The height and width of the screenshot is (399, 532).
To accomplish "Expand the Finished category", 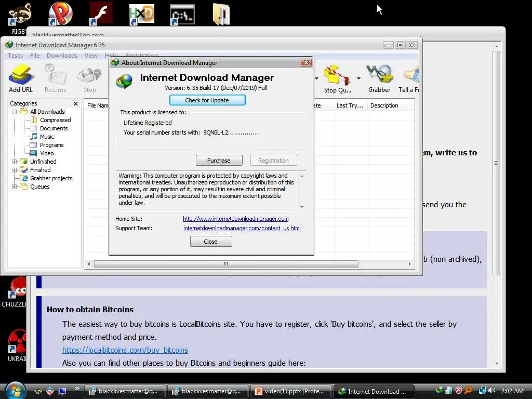I will (x=14, y=170).
